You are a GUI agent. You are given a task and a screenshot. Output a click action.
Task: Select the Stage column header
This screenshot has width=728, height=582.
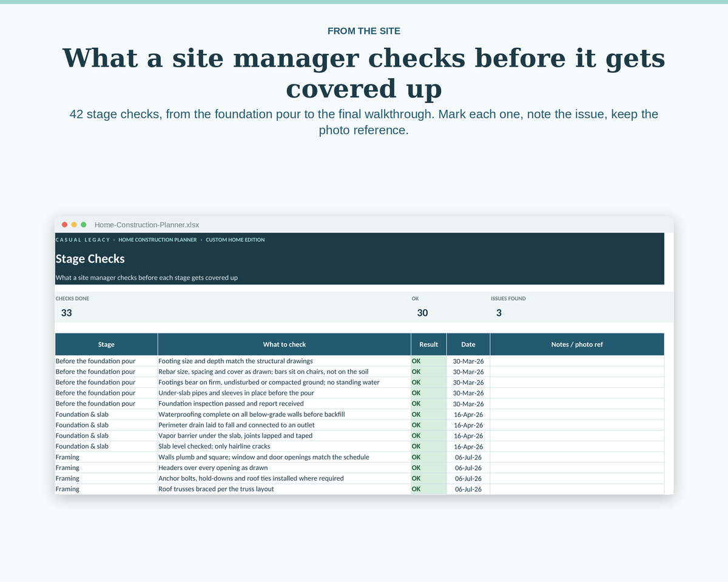click(106, 344)
